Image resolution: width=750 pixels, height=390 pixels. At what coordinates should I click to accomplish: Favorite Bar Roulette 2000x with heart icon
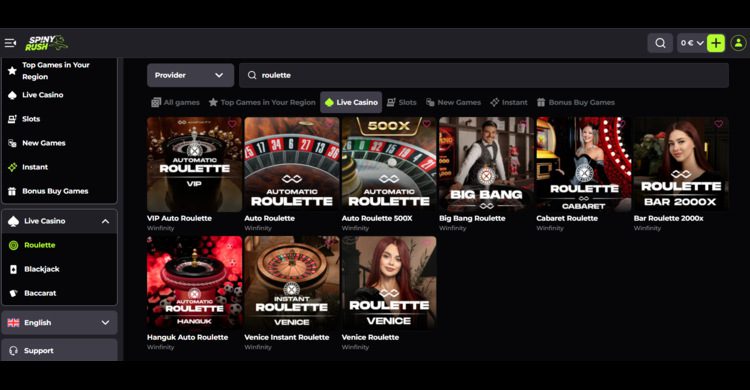(718, 124)
